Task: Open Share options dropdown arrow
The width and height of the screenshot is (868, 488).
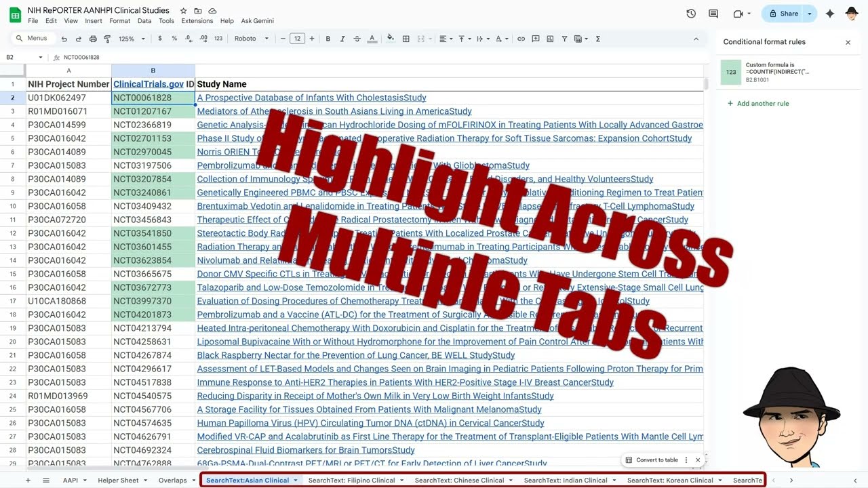Action: pyautogui.click(x=809, y=14)
